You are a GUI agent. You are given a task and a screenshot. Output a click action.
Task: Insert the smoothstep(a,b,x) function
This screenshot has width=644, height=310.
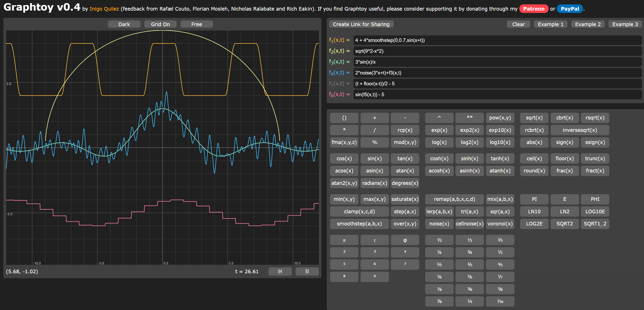point(359,224)
